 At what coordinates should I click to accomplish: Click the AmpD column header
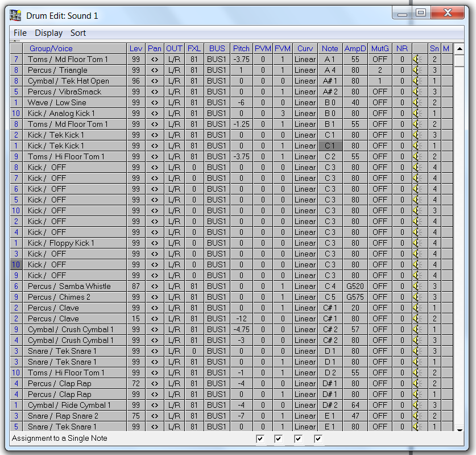coord(355,48)
